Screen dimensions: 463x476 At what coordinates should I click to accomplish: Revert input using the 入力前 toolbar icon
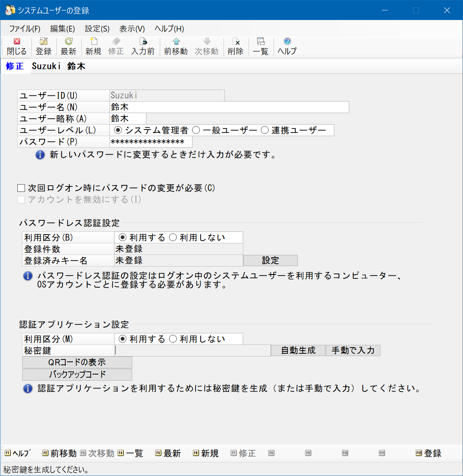click(x=143, y=46)
